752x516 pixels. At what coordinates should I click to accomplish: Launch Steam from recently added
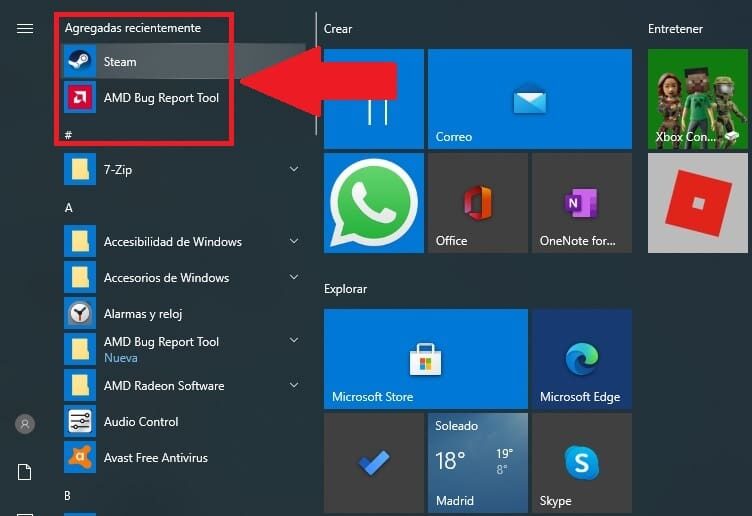coord(184,61)
